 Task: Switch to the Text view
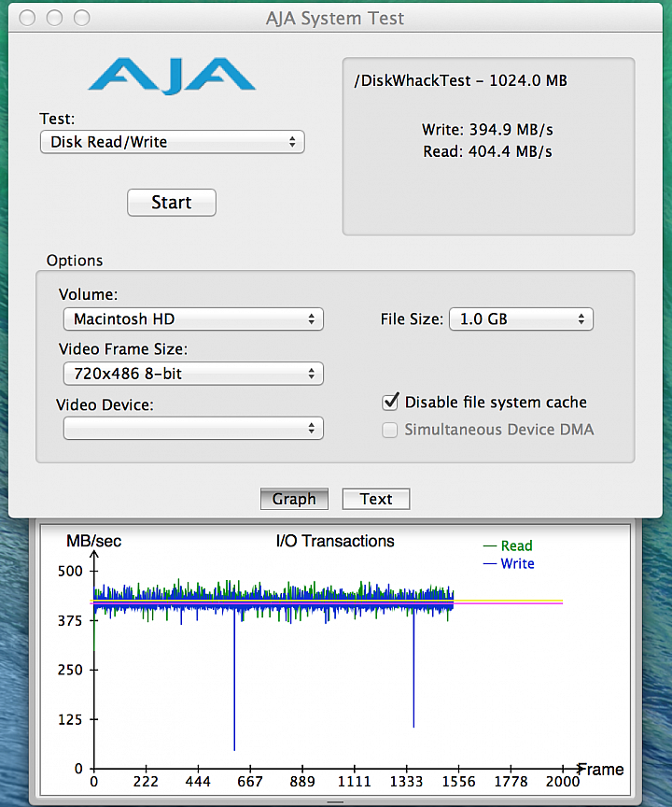point(376,499)
